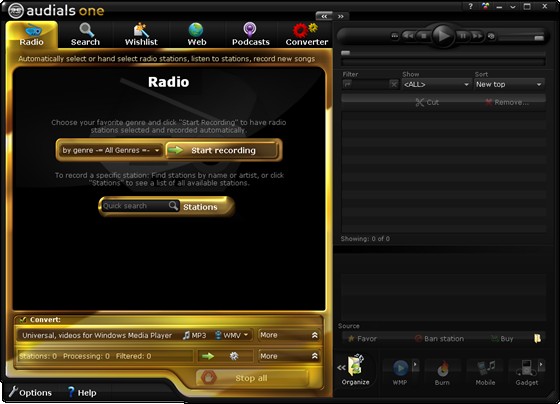Open the Show <ALL> dropdown

pyautogui.click(x=436, y=85)
